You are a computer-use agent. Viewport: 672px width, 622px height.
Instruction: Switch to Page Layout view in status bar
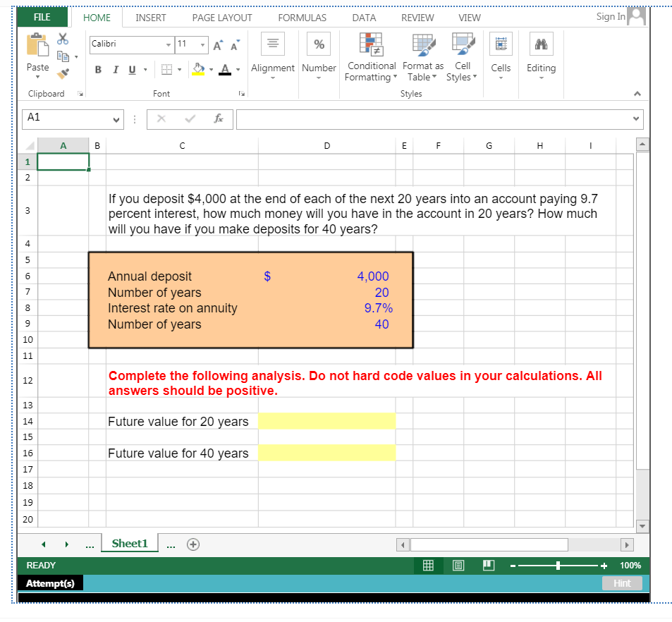pyautogui.click(x=458, y=565)
